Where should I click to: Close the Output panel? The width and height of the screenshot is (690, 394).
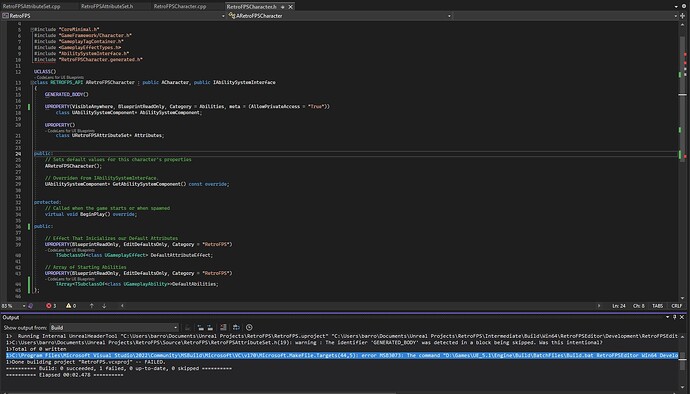(x=682, y=317)
